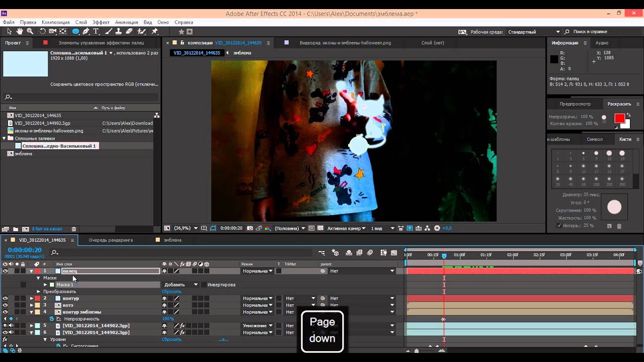Viewport: 644px width, 362px height.
Task: Select the Hand tool
Action: point(20,31)
